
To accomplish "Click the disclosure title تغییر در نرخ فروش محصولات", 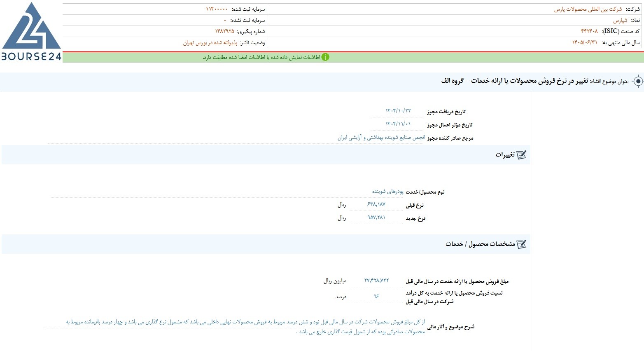I will (x=515, y=81).
